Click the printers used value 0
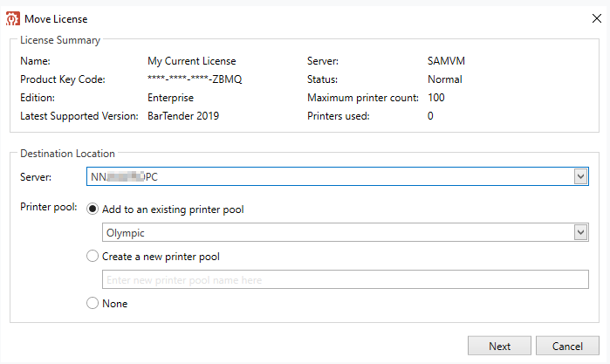 click(x=430, y=116)
